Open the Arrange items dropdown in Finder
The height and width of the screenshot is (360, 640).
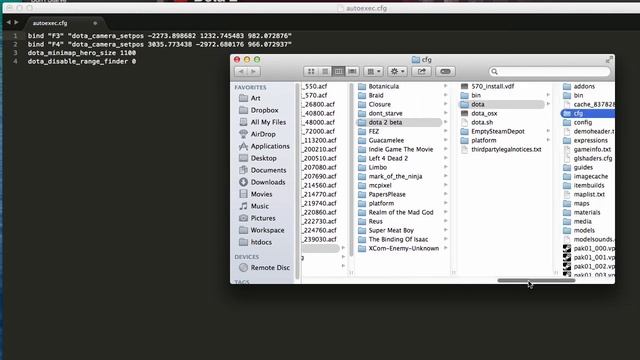tap(373, 71)
